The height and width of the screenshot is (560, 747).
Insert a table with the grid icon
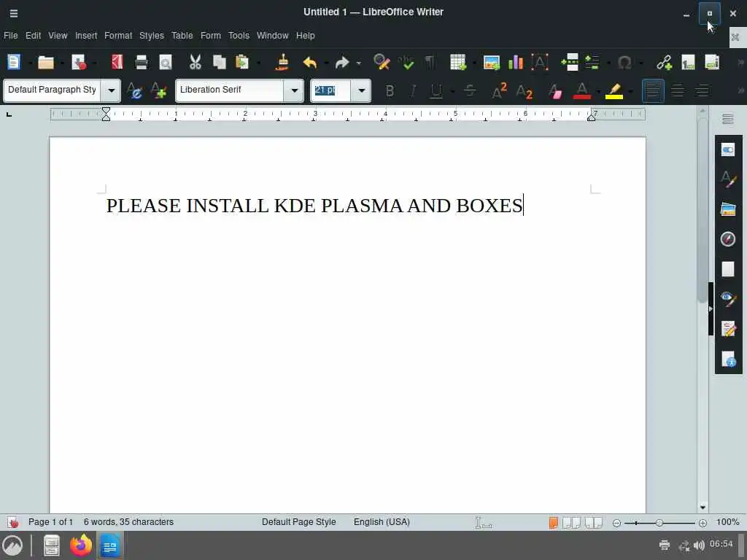[457, 63]
